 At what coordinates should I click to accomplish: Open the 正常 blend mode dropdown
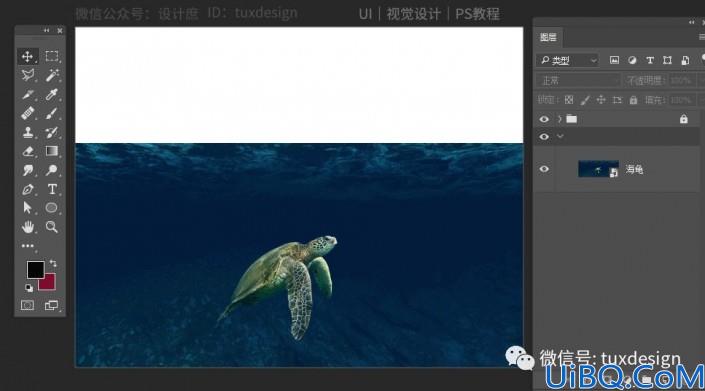[578, 80]
